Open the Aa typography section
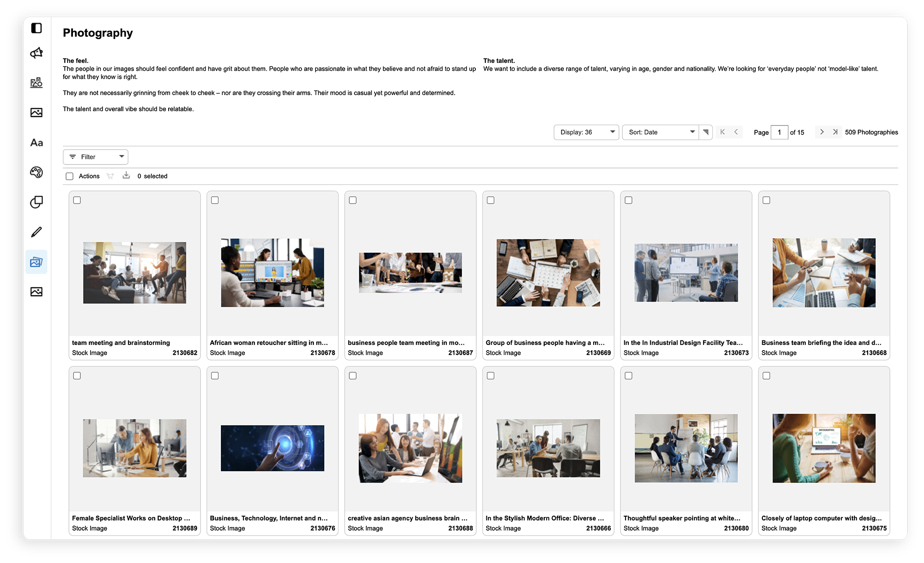This screenshot has width=924, height=563. click(x=36, y=143)
